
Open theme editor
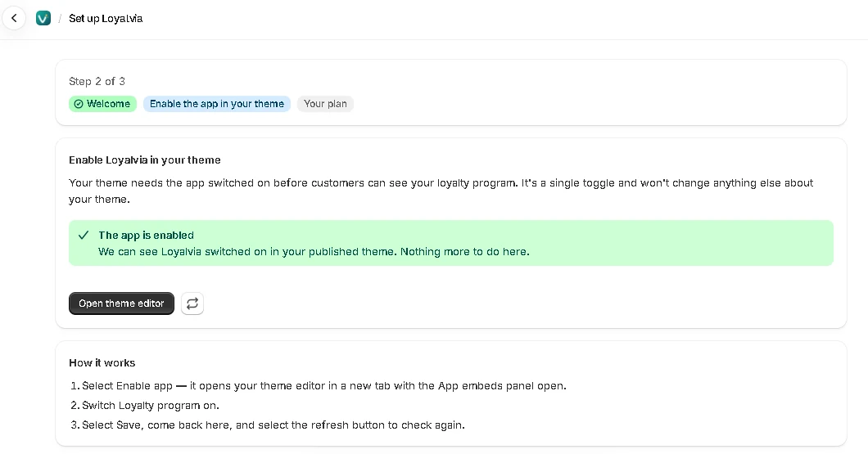[x=121, y=303]
